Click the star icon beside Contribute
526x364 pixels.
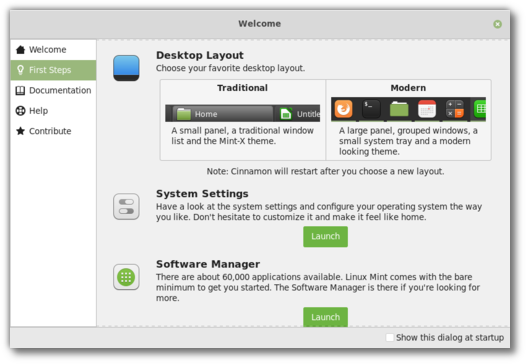(x=20, y=131)
